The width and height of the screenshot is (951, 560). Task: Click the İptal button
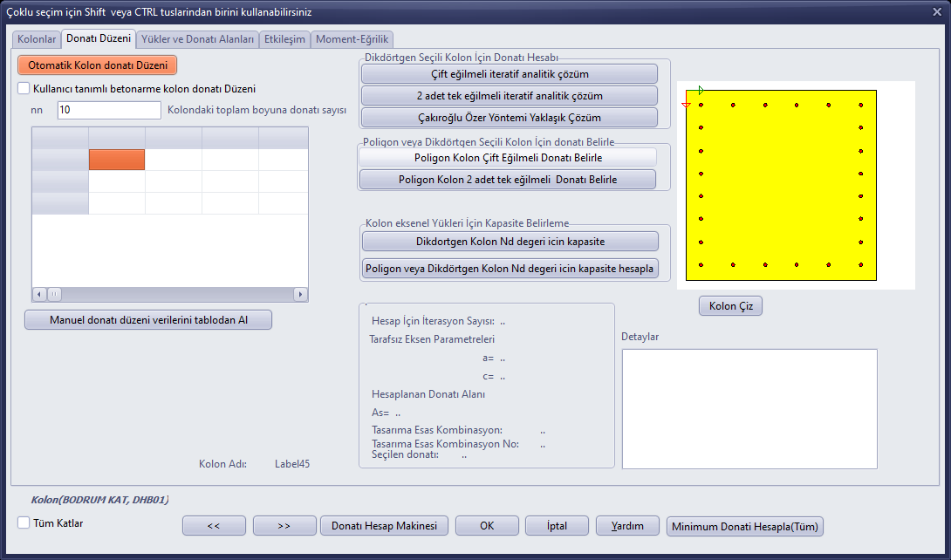[557, 526]
